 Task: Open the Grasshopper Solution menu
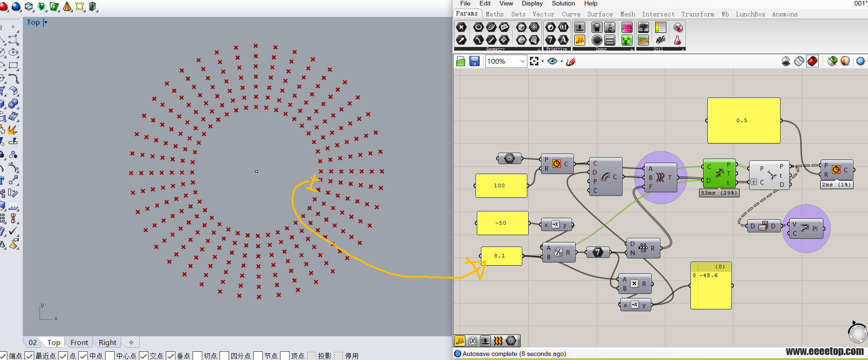563,3
